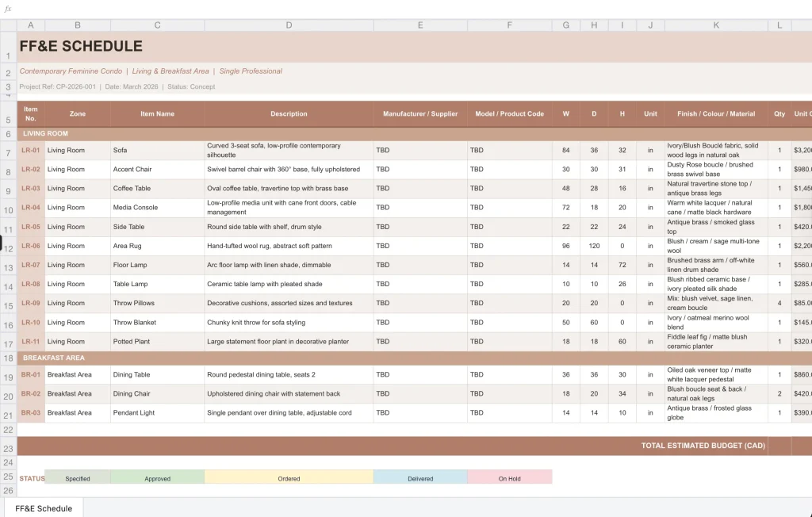
Task: Select the green Approved status swatch
Action: tap(157, 478)
